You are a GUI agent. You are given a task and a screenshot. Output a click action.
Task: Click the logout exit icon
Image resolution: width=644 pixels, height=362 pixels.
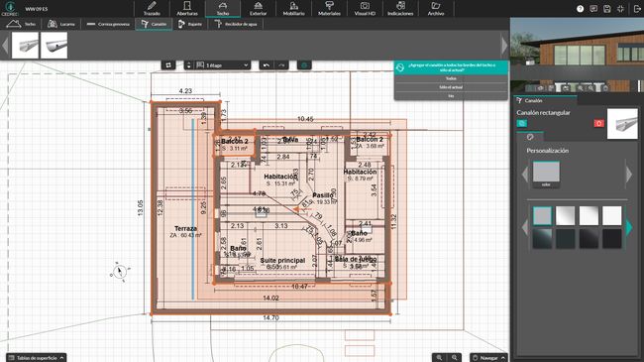pyautogui.click(x=636, y=9)
